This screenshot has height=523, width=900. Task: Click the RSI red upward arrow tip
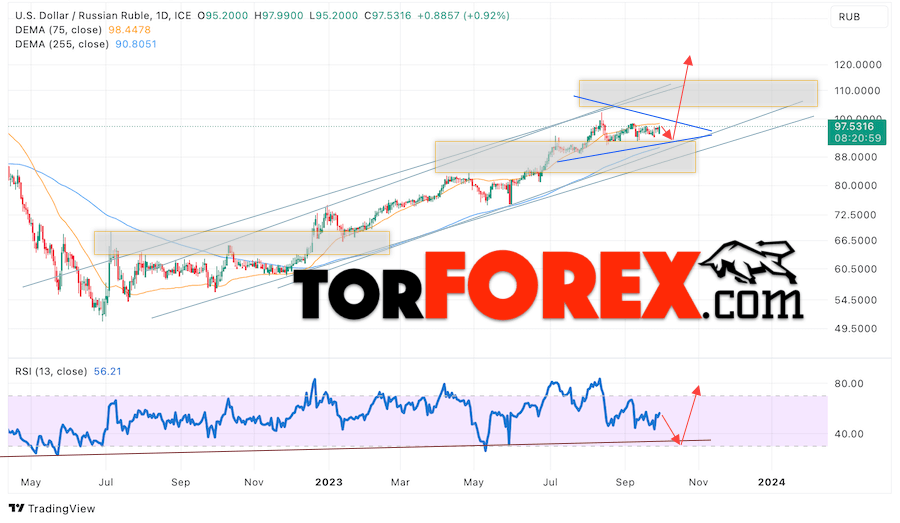point(696,390)
